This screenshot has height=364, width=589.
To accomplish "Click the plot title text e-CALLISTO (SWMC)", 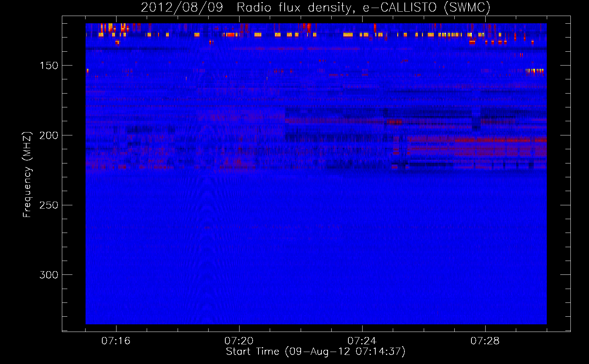I will [426, 8].
